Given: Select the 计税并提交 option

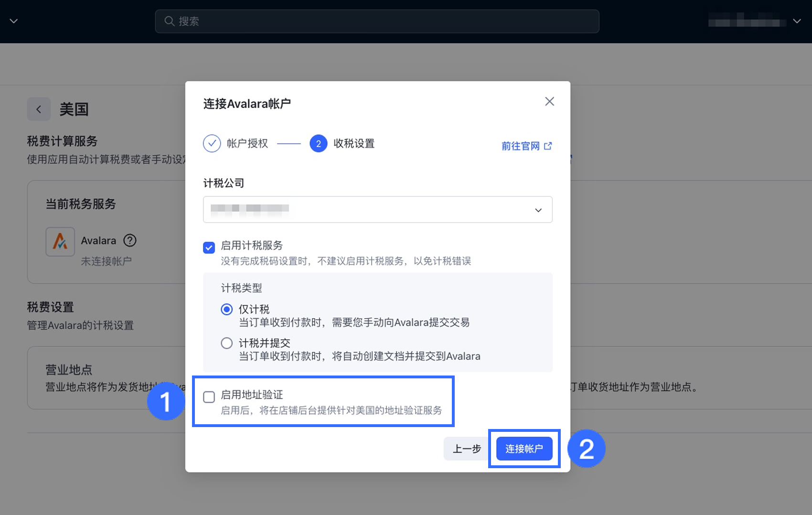Looking at the screenshot, I should (x=226, y=343).
